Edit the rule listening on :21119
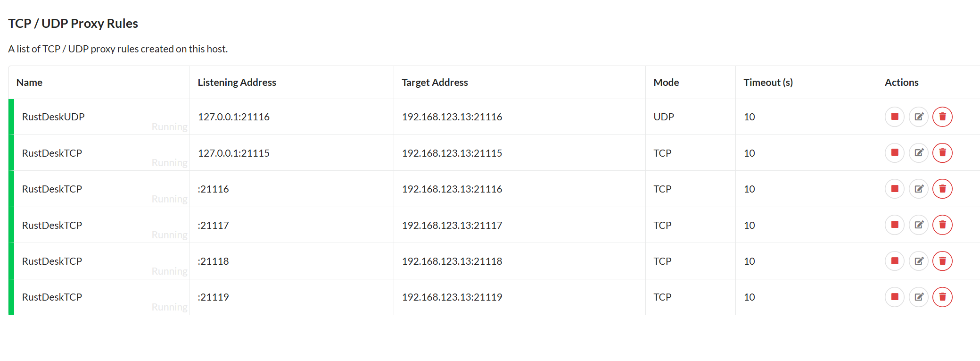Image resolution: width=980 pixels, height=361 pixels. (x=918, y=297)
